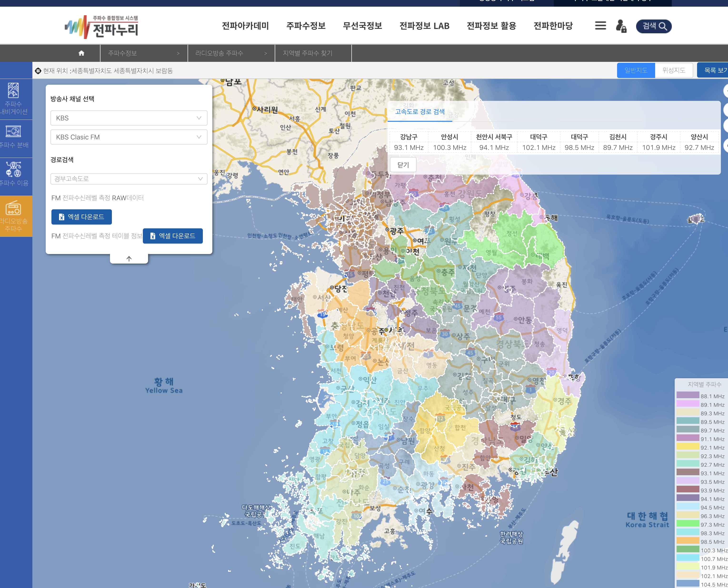Click the 88.1 MHz legend swatch
Image resolution: width=728 pixels, height=588 pixels.
tap(688, 395)
